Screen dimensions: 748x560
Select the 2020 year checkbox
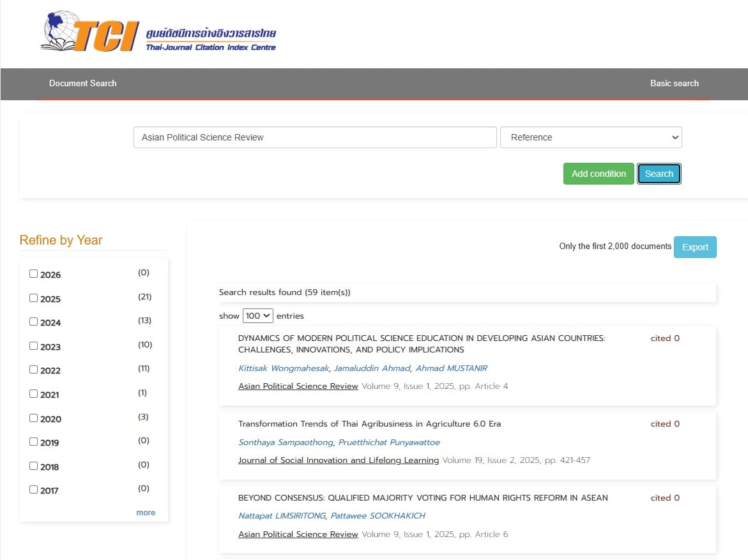point(34,418)
